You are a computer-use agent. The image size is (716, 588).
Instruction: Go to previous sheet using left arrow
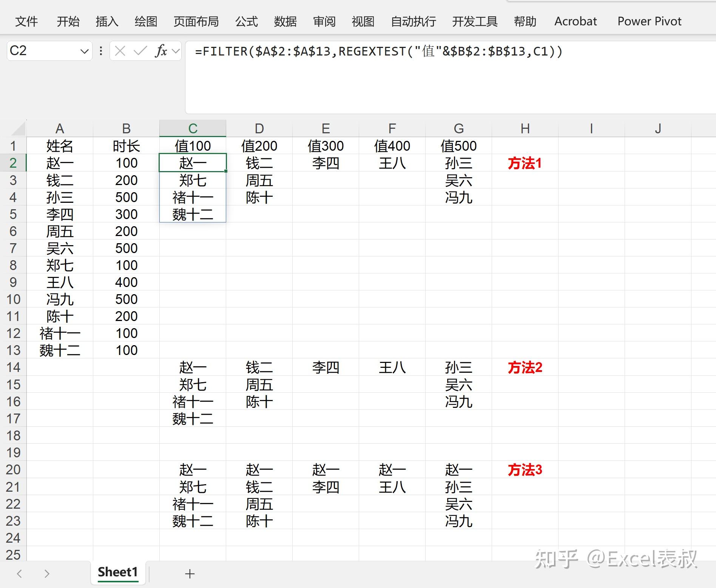(x=20, y=574)
